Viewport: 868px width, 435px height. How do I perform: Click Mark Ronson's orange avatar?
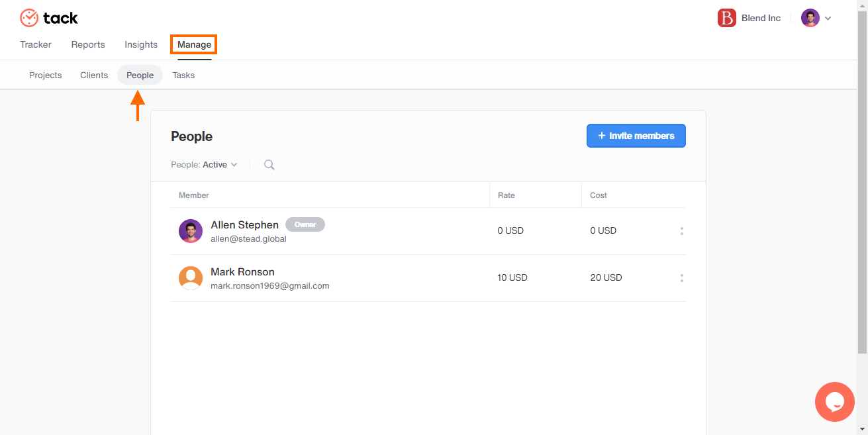[x=191, y=278]
